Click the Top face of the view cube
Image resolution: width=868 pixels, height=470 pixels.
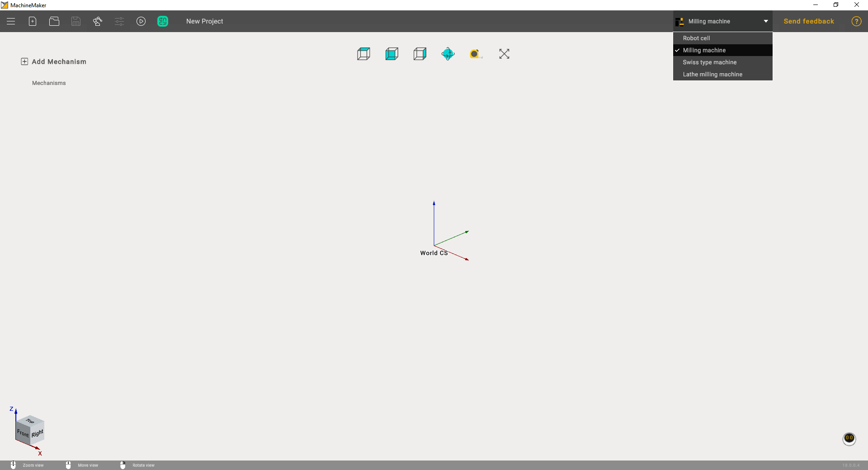pyautogui.click(x=30, y=420)
